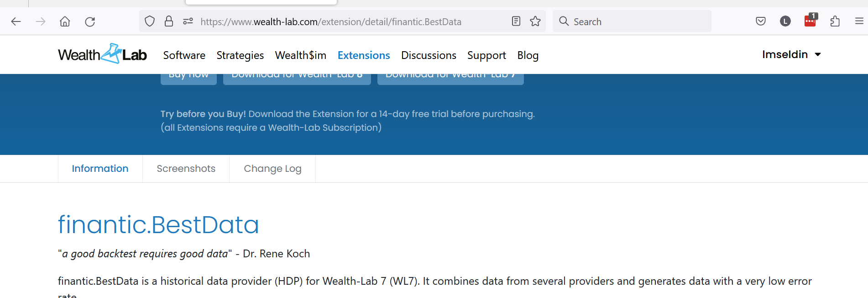Bookmark this page with the star icon
The height and width of the screenshot is (298, 868).
point(535,21)
